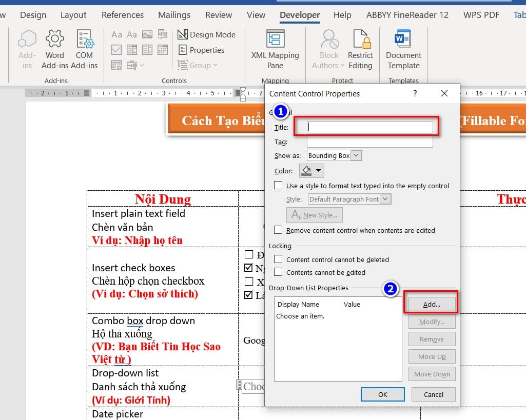The width and height of the screenshot is (526, 420).
Task: Click the Move Up button
Action: tap(432, 356)
